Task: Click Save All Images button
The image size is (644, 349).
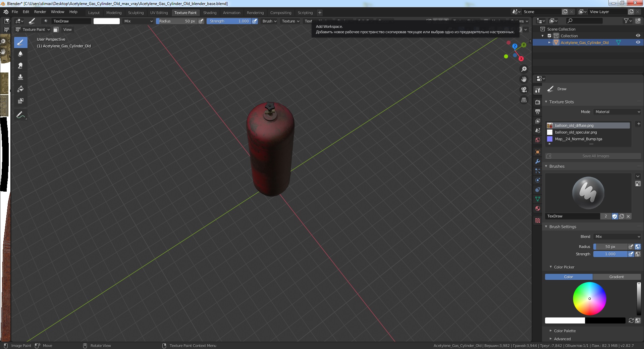Action: click(x=593, y=156)
